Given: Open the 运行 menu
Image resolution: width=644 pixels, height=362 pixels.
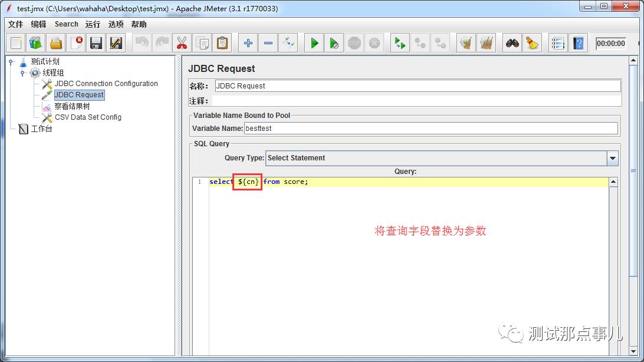Looking at the screenshot, I should 93,24.
